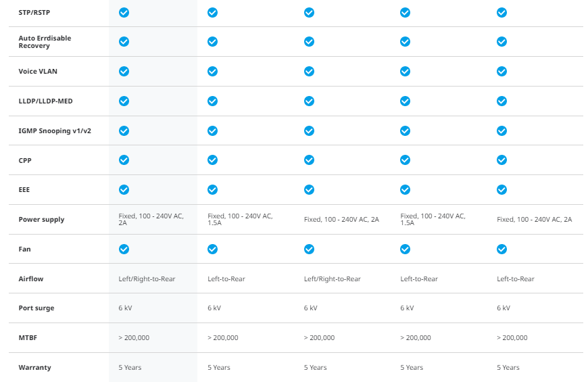The height and width of the screenshot is (382, 588).
Task: Click EEE checkmark in first product column
Action: pyautogui.click(x=124, y=189)
